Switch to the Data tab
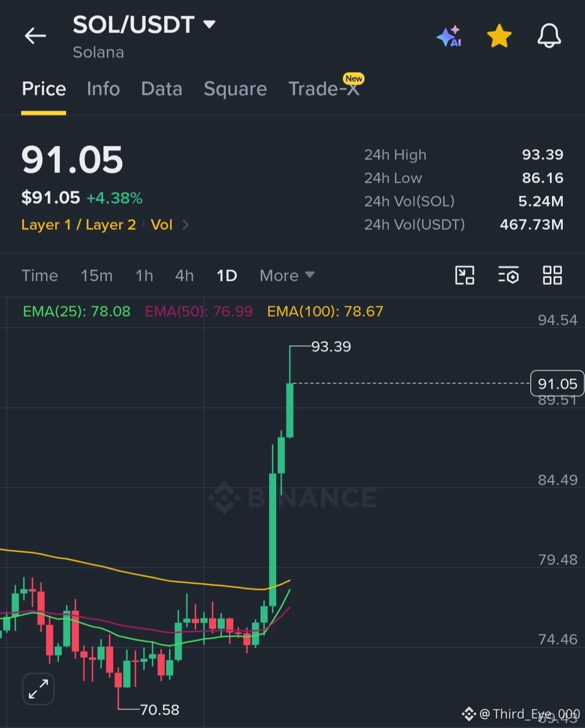 [x=161, y=88]
